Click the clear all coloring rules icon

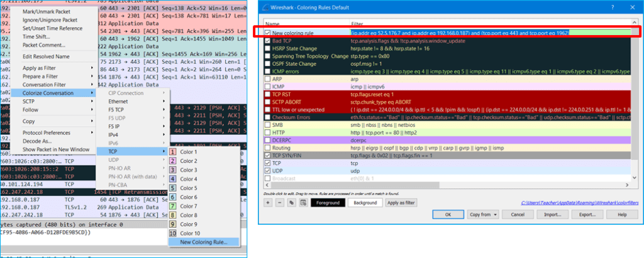[304, 203]
